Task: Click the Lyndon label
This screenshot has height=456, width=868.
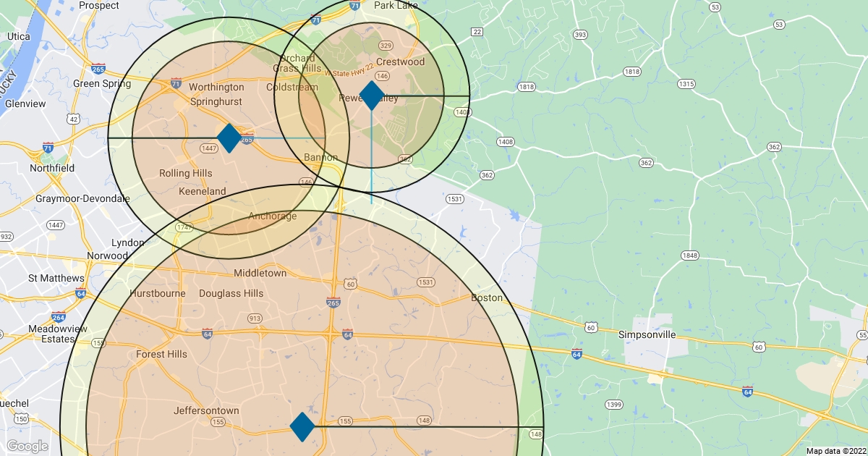Action: (x=128, y=243)
